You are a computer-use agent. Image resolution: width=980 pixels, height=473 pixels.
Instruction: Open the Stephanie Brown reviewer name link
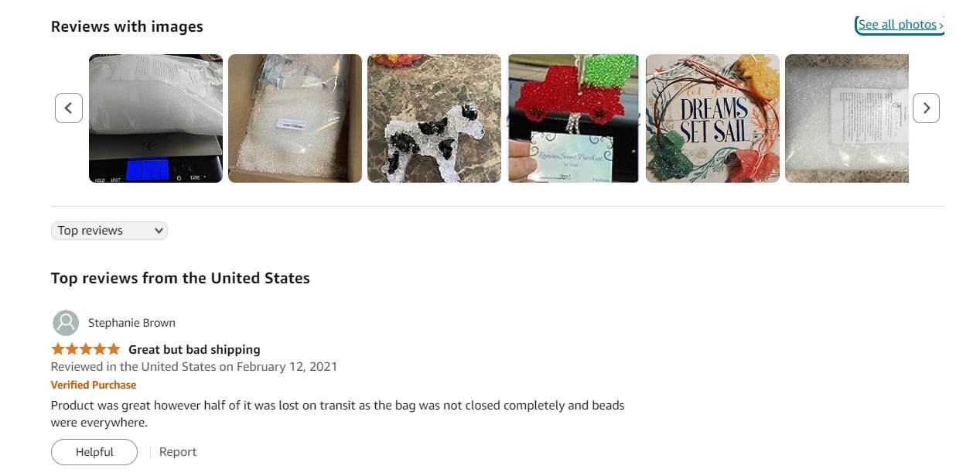click(x=131, y=323)
